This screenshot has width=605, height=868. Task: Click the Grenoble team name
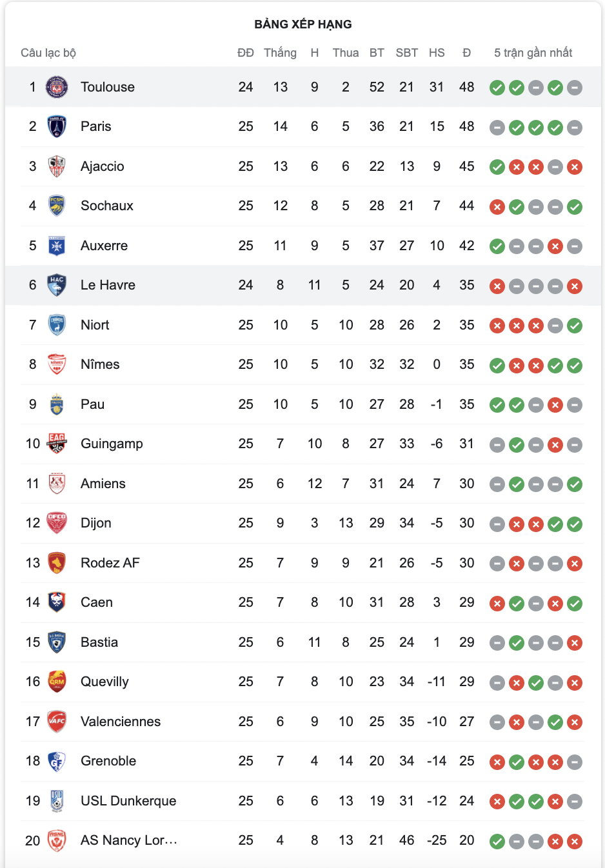(108, 761)
